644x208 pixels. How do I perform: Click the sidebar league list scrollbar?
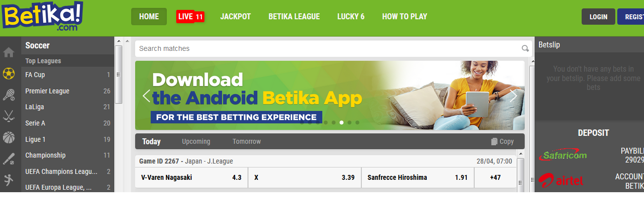click(118, 74)
